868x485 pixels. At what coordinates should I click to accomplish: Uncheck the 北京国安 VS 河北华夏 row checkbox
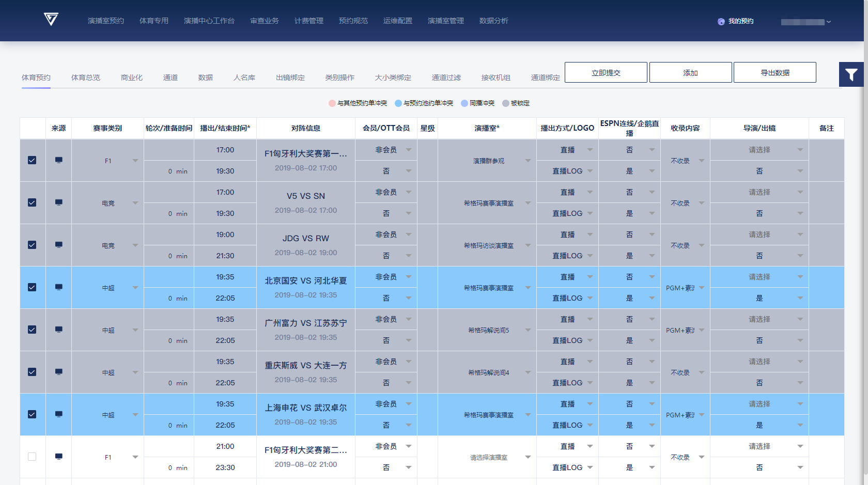tap(32, 287)
